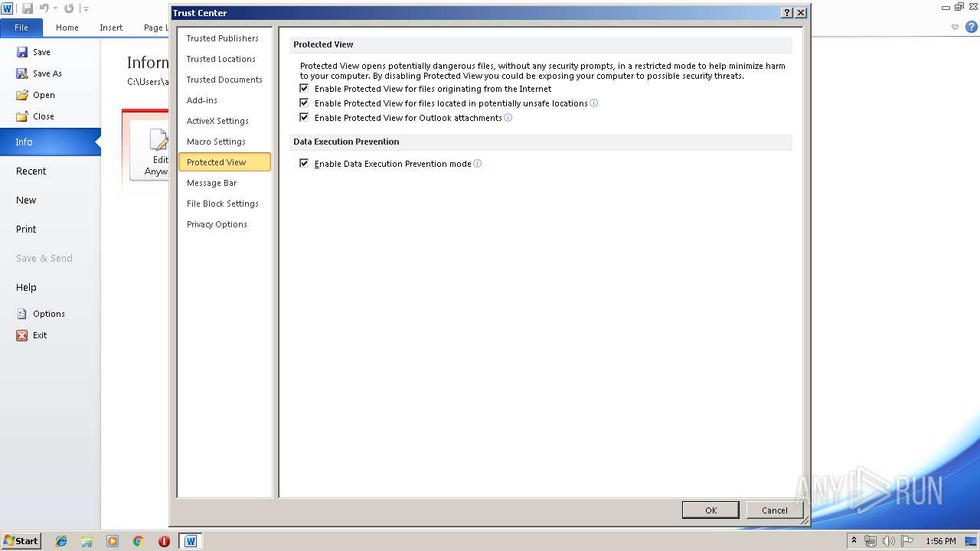Open Trusted Documents category
980x551 pixels.
(224, 80)
